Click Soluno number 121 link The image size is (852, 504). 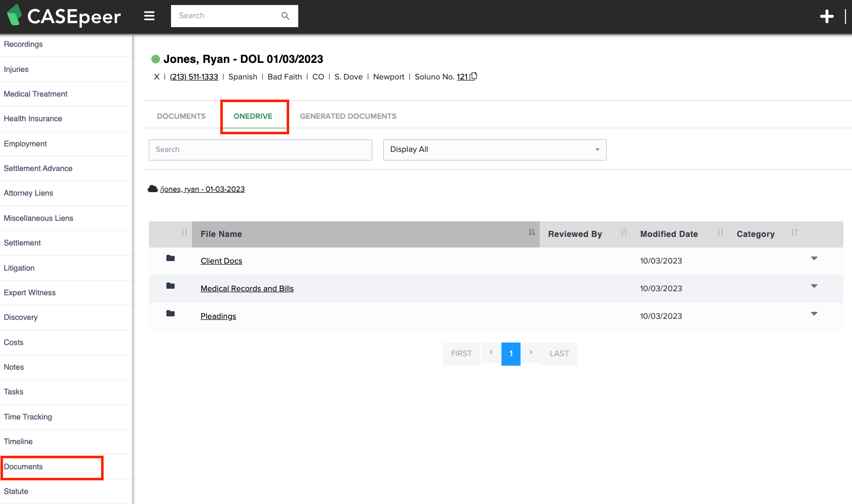click(x=462, y=77)
